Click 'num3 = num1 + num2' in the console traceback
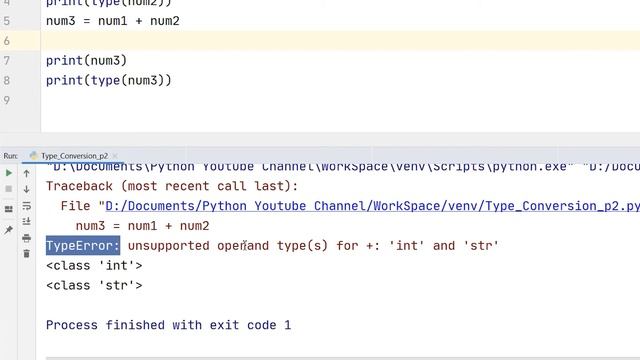The image size is (640, 360). pos(142,226)
